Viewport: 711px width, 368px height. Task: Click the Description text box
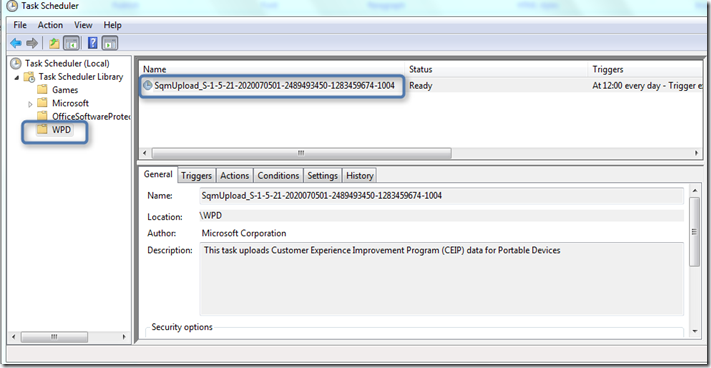pos(441,279)
